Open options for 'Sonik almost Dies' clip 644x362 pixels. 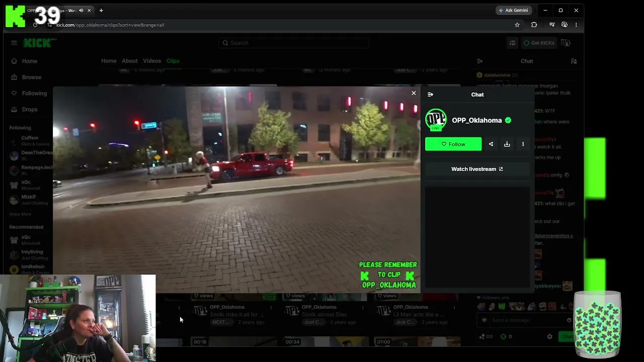tap(363, 307)
